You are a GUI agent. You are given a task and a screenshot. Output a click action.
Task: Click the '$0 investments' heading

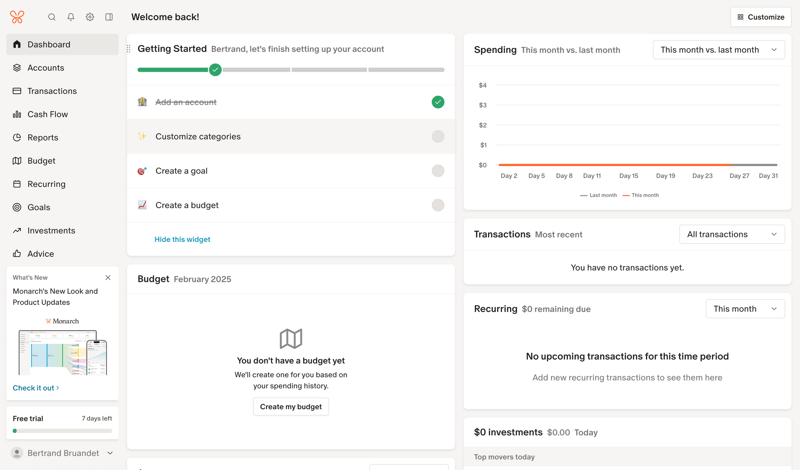508,432
